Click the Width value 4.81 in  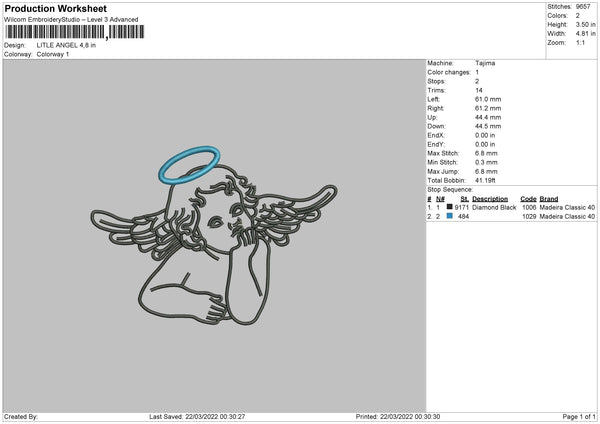[585, 34]
